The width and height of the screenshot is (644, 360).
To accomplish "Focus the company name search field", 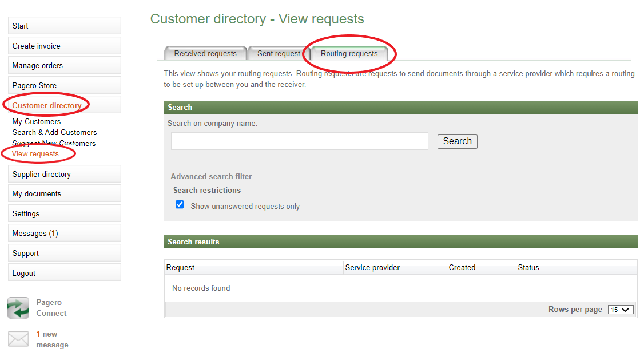I will click(300, 141).
